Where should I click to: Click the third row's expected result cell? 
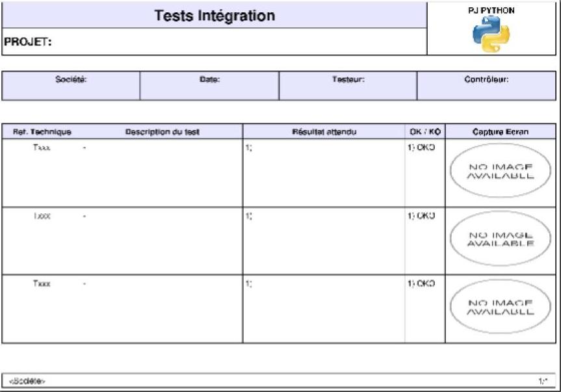point(324,309)
